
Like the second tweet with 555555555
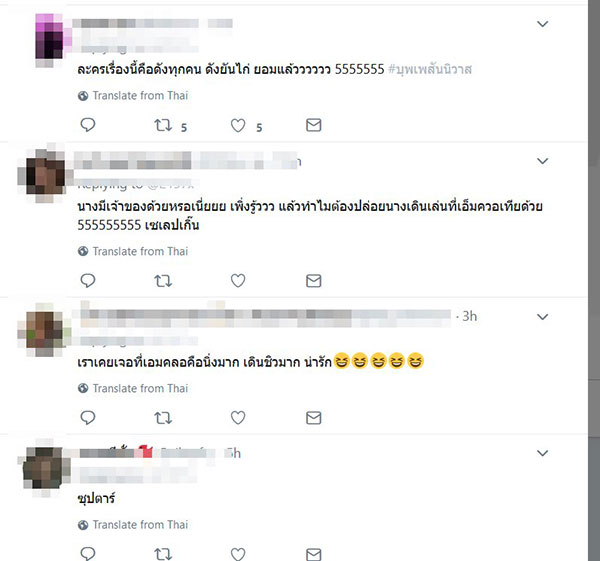[238, 281]
